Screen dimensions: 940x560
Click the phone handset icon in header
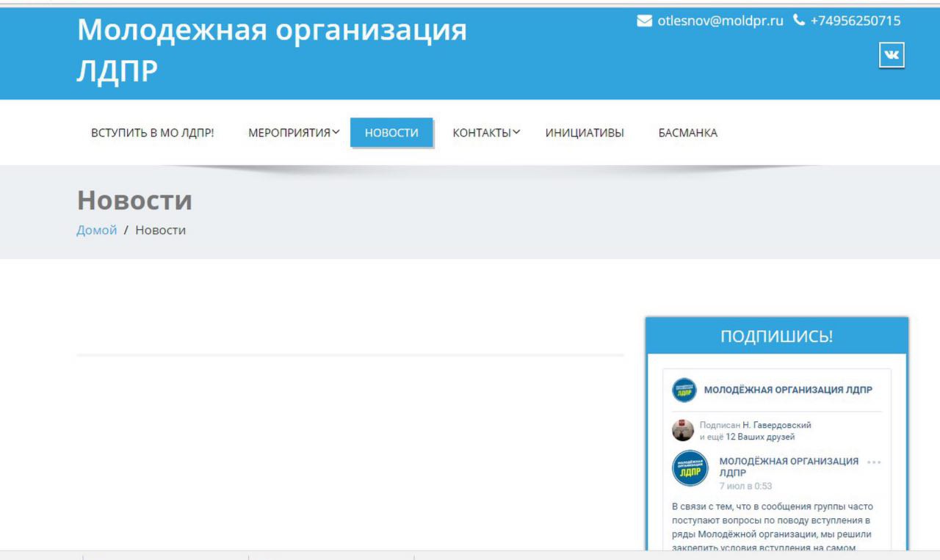[799, 21]
